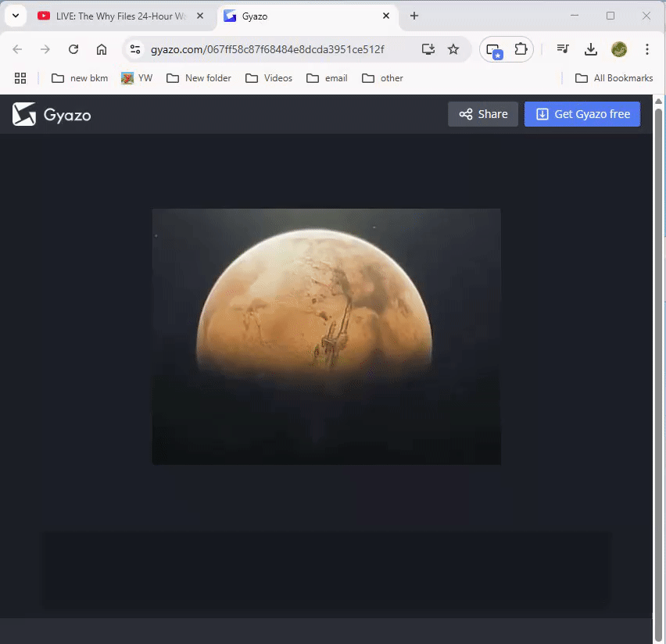Open the YW bookmark
This screenshot has width=666, height=644.
coord(137,78)
